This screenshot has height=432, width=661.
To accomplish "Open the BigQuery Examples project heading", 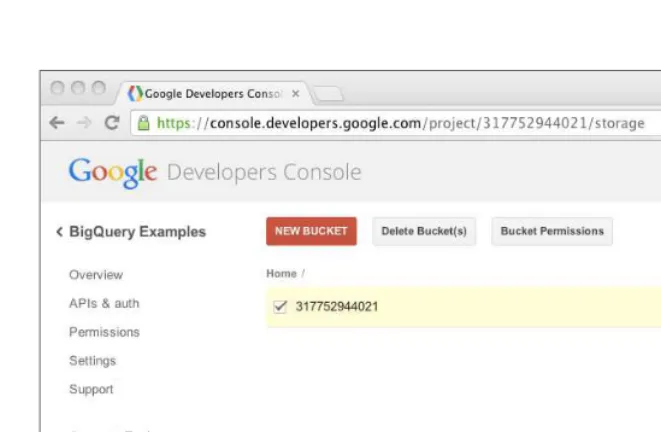I will [x=137, y=231].
